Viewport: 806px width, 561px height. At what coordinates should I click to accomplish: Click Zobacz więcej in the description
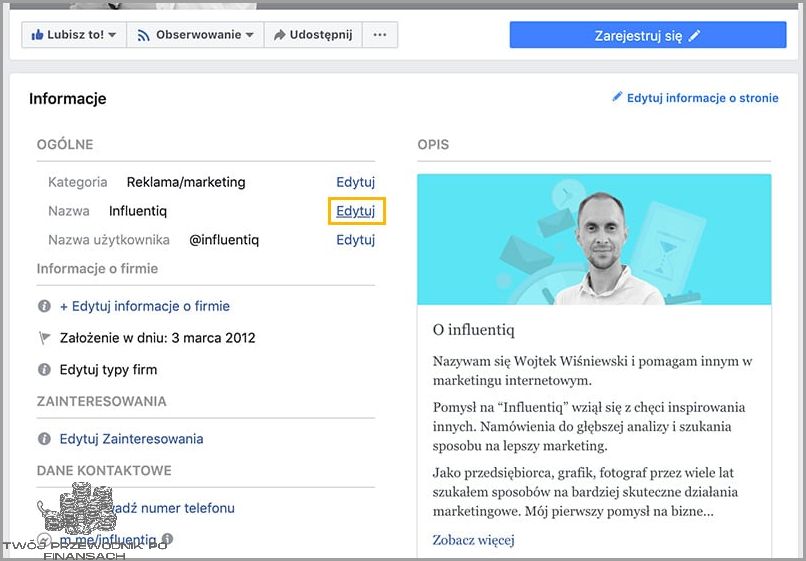click(473, 539)
